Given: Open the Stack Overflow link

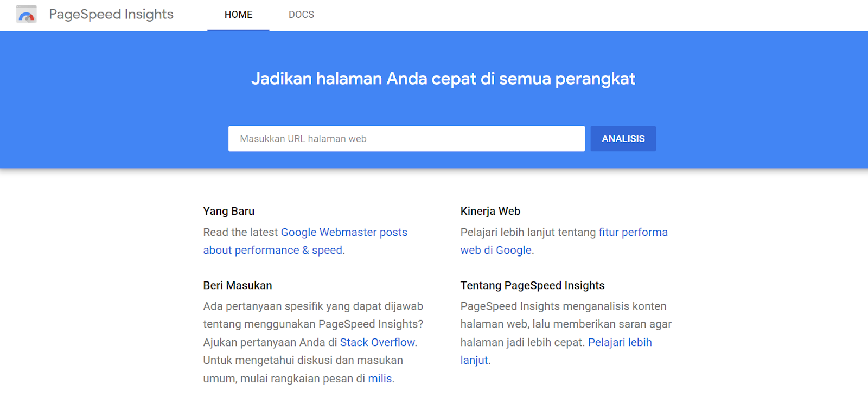Looking at the screenshot, I should (378, 342).
